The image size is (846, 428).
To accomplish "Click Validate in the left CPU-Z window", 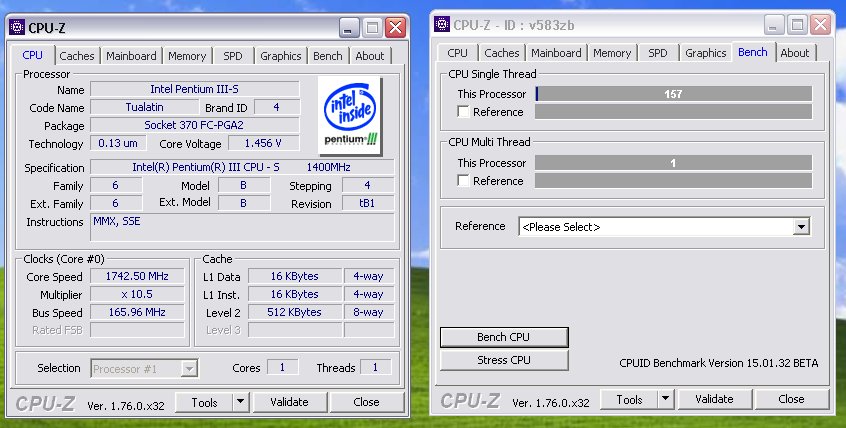I will click(x=290, y=402).
